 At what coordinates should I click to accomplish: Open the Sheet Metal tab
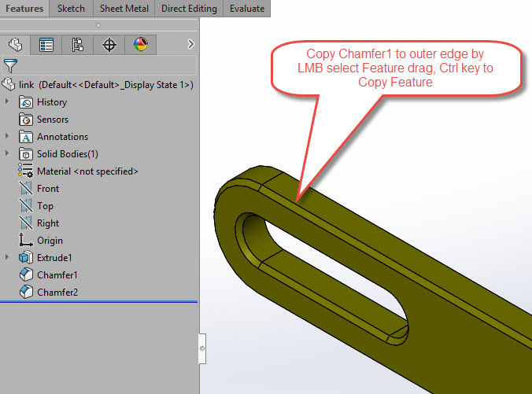pyautogui.click(x=124, y=9)
